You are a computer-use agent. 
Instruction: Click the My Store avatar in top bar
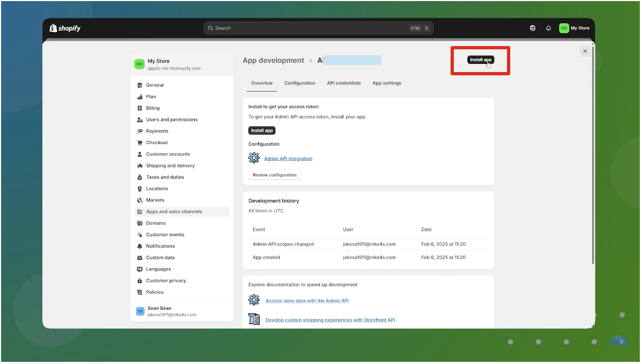click(564, 28)
